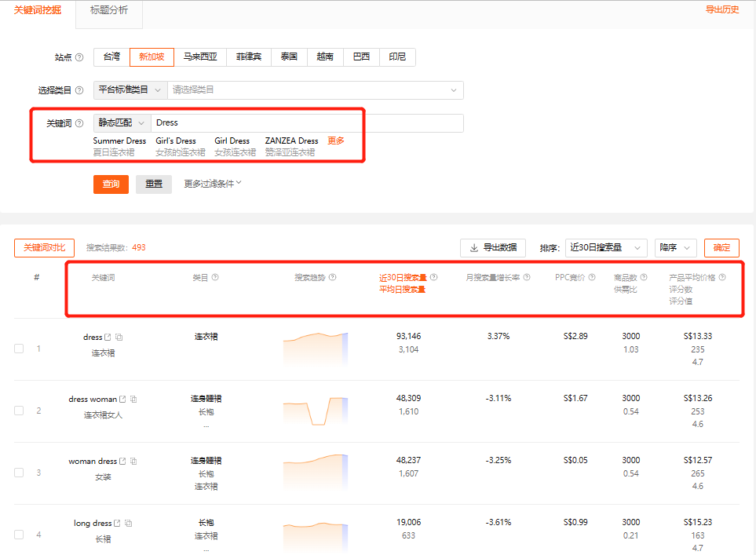Select the 新加坡 site option

click(x=152, y=57)
